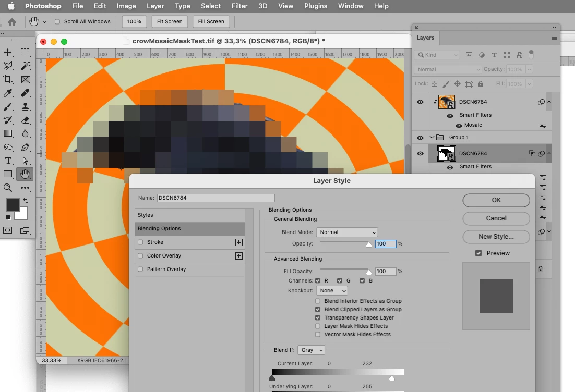This screenshot has width=575, height=392.
Task: Open the Blend If Gray dropdown
Action: [x=311, y=350]
